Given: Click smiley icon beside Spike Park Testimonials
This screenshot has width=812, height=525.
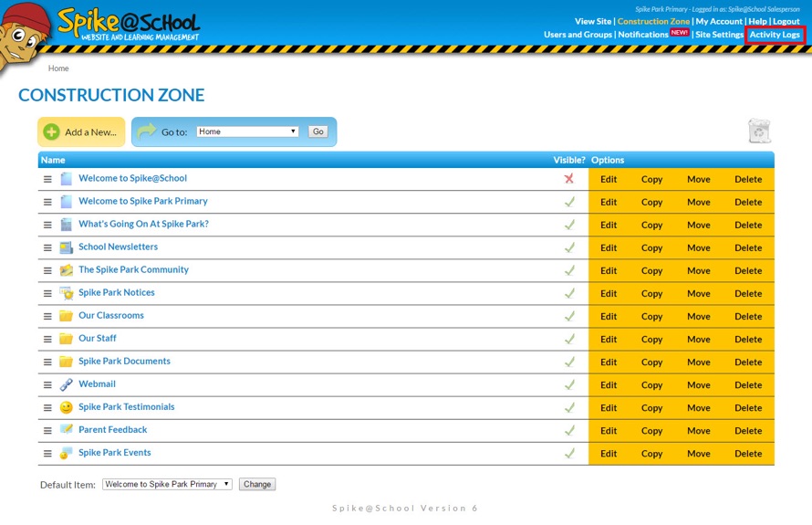Looking at the screenshot, I should (67, 407).
